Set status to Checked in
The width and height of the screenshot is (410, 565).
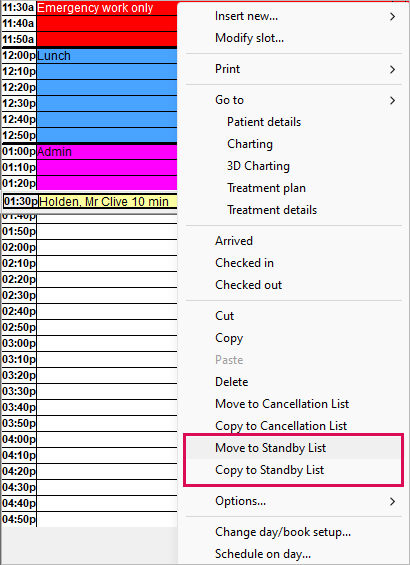(244, 263)
